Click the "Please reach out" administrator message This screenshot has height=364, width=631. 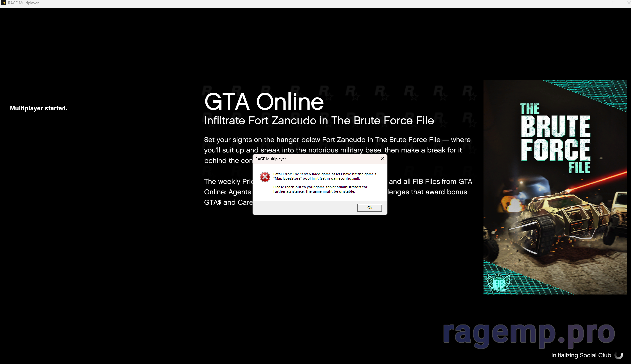(x=320, y=189)
